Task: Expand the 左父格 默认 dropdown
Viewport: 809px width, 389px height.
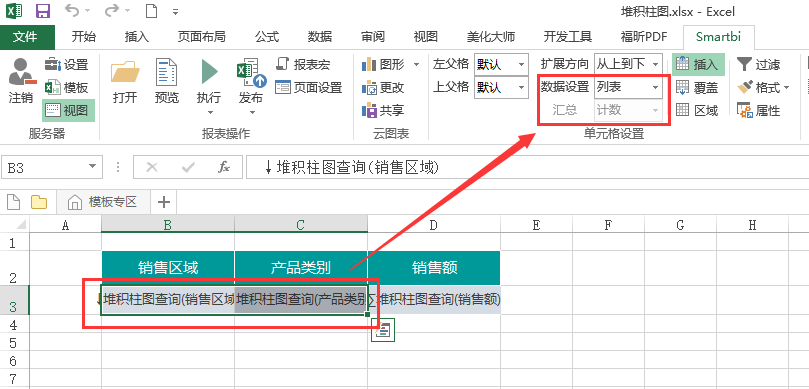Action: pyautogui.click(x=501, y=64)
